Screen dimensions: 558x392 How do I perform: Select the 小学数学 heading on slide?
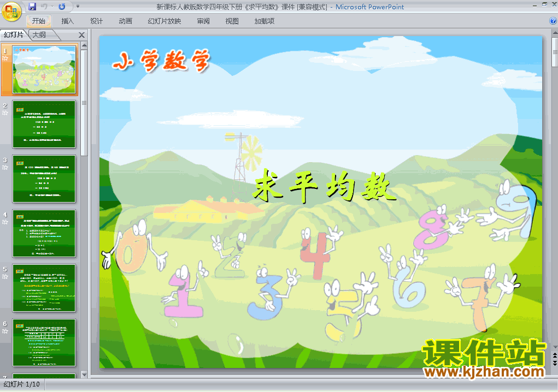pos(162,61)
